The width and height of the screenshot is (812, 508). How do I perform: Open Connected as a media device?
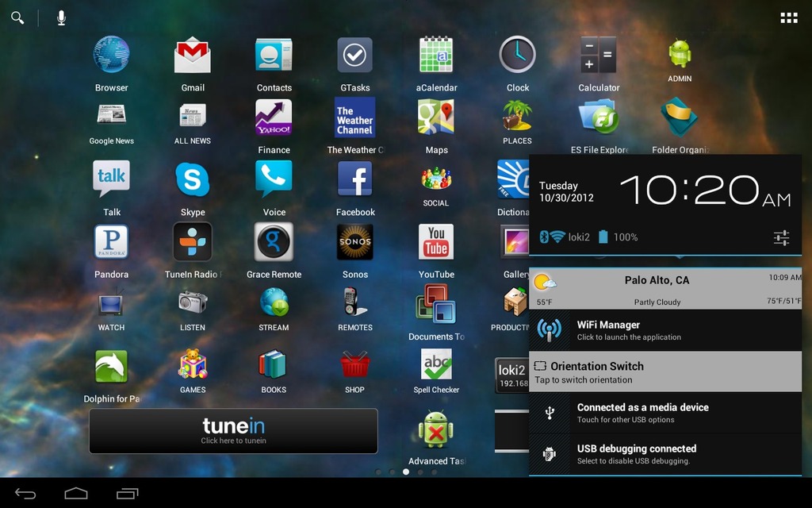pos(665,413)
